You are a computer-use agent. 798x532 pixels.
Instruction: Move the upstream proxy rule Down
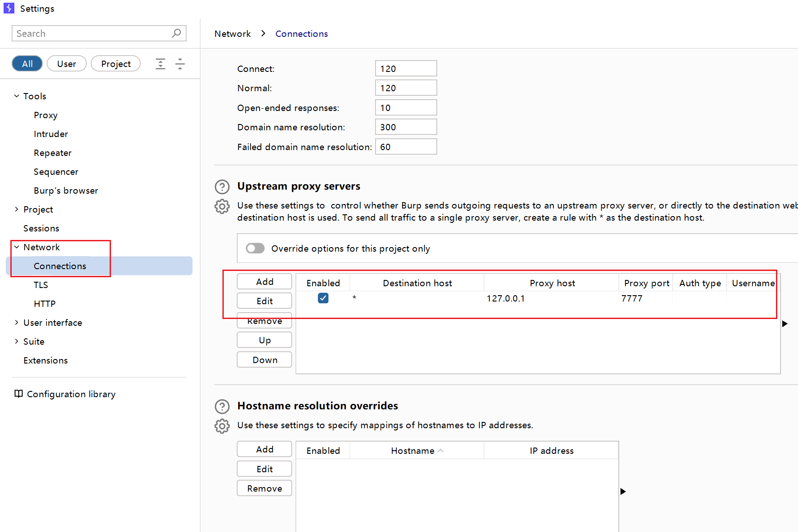tap(264, 360)
